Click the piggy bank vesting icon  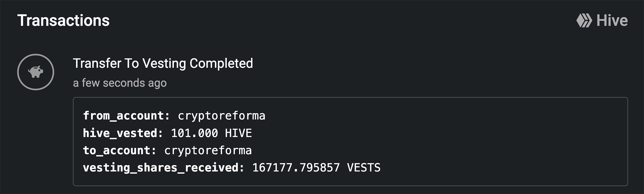(36, 72)
